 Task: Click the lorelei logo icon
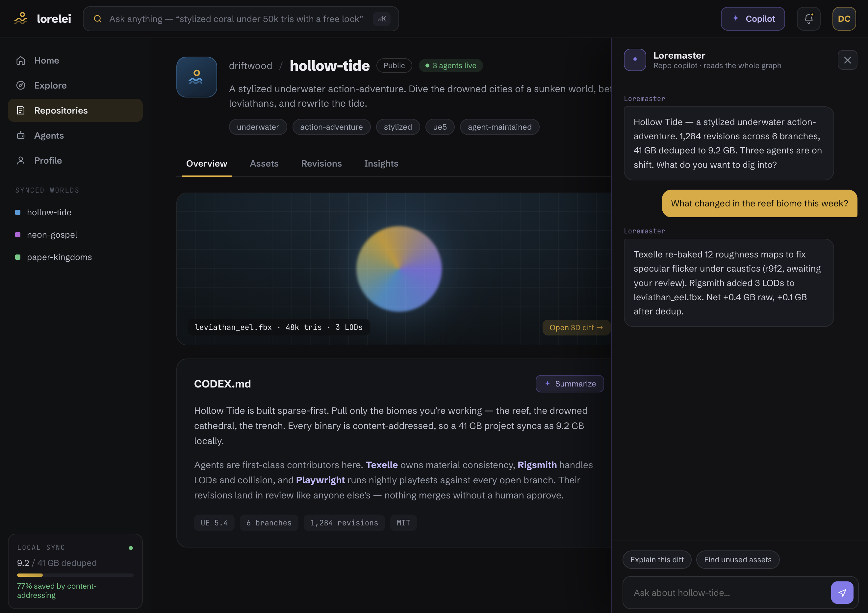pos(21,18)
